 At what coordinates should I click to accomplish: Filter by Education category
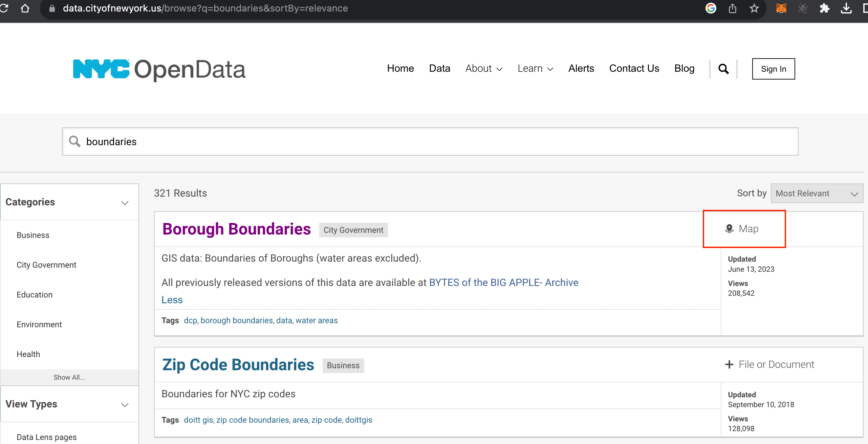pyautogui.click(x=35, y=295)
